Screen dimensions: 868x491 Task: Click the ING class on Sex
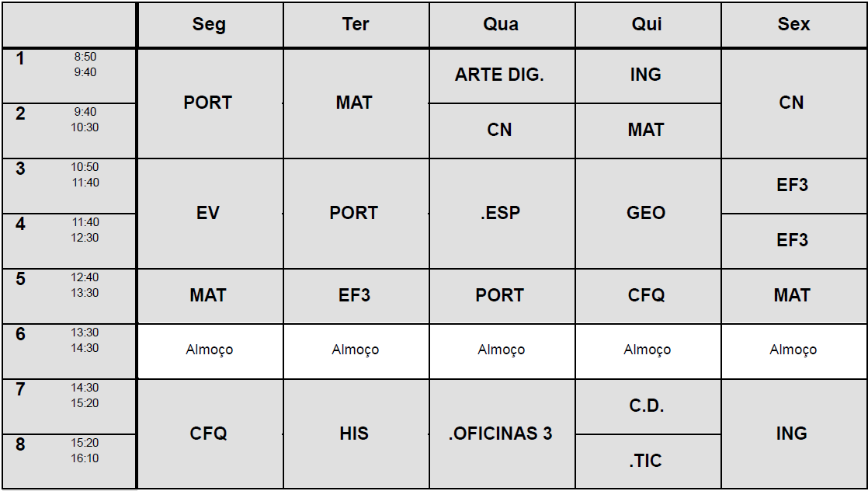click(792, 434)
